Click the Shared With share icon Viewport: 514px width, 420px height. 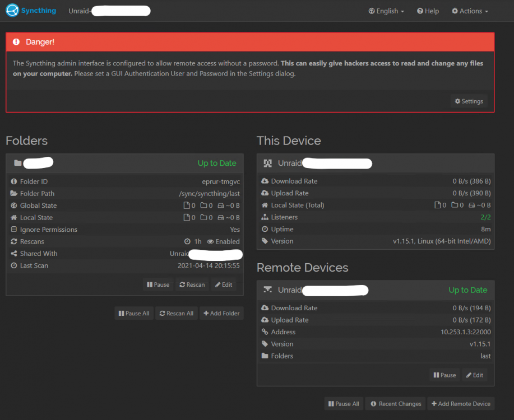14,254
